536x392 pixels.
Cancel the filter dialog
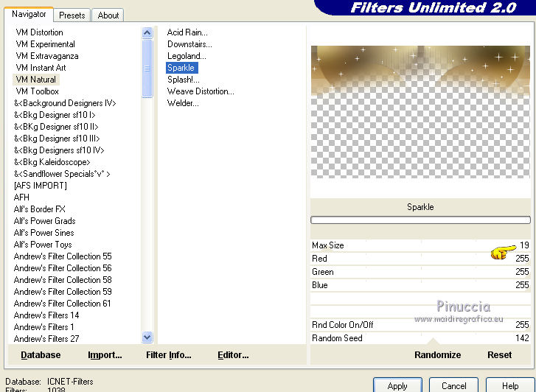tap(453, 385)
